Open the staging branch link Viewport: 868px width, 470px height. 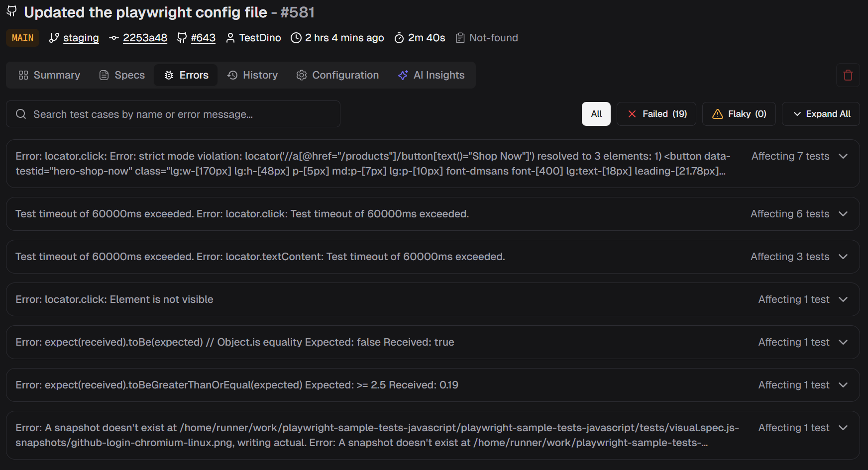81,38
